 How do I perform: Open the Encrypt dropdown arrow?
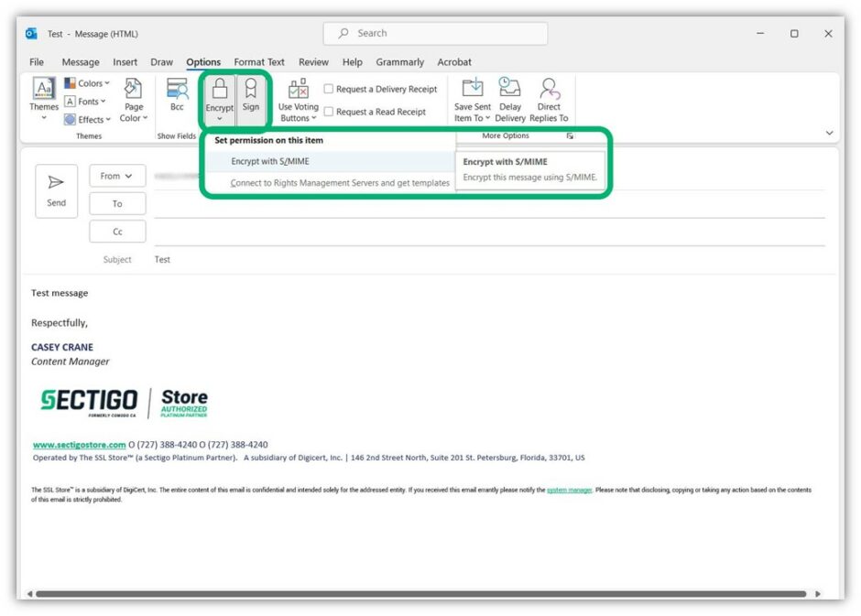pyautogui.click(x=219, y=117)
